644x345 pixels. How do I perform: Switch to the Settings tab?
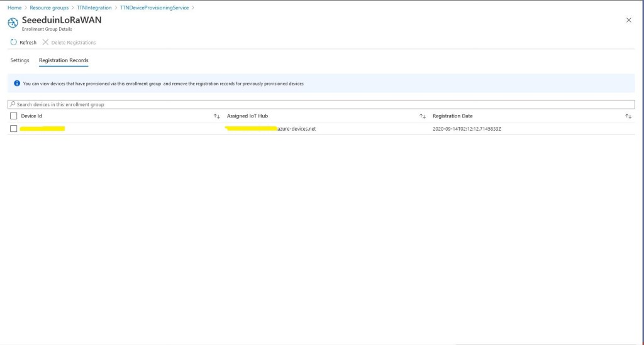click(x=19, y=60)
